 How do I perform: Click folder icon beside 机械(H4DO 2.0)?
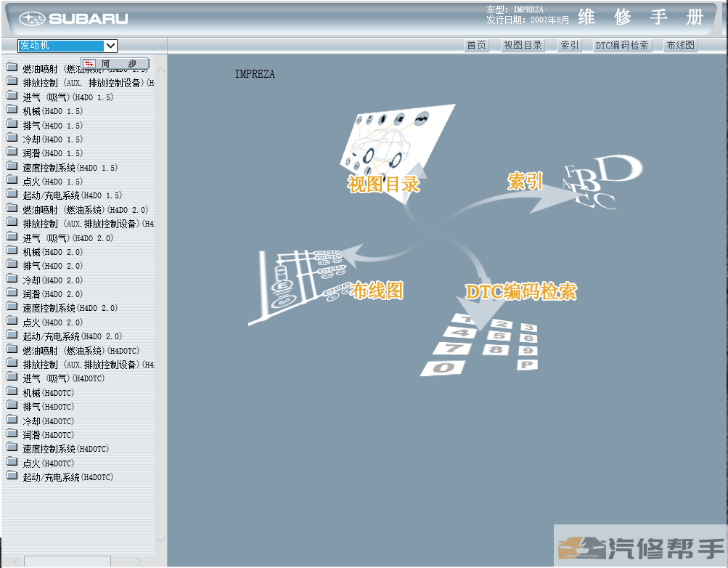tap(12, 251)
